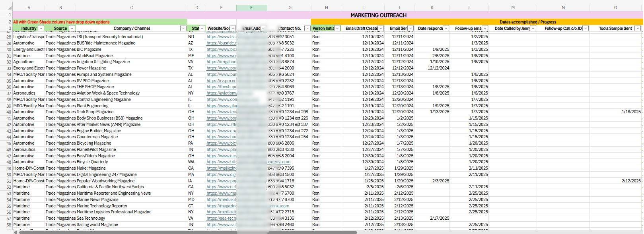Select contact number 330 670 1234 ext 298

(x=289, y=112)
